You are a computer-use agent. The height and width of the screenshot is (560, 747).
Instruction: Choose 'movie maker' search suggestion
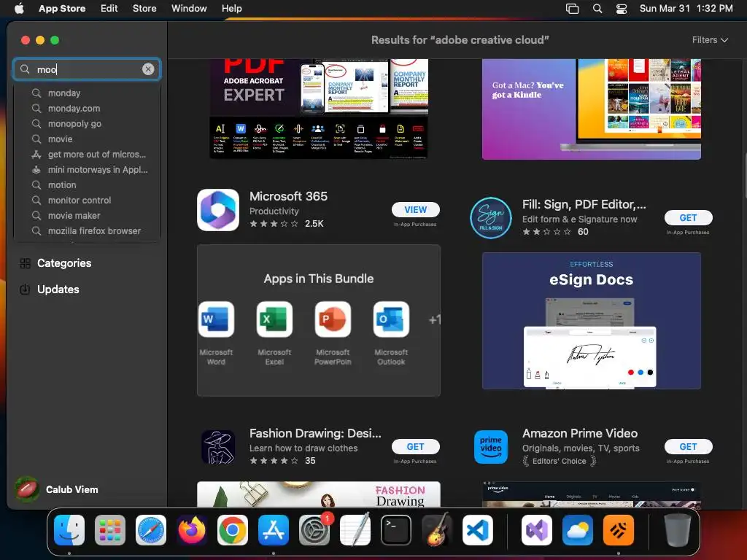tap(88, 215)
